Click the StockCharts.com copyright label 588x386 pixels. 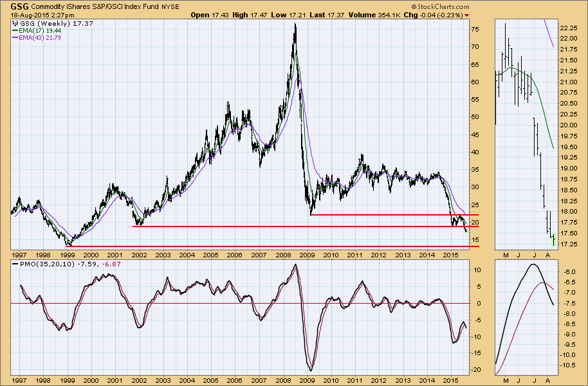(440, 6)
